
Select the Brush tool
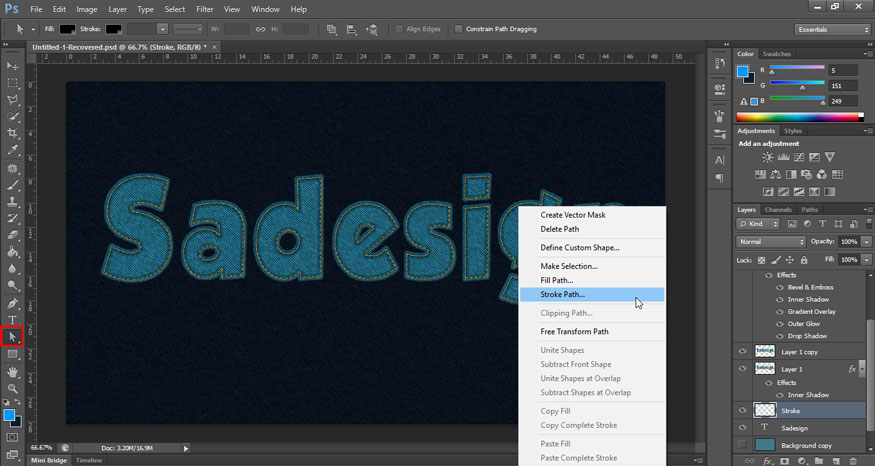pos(12,185)
